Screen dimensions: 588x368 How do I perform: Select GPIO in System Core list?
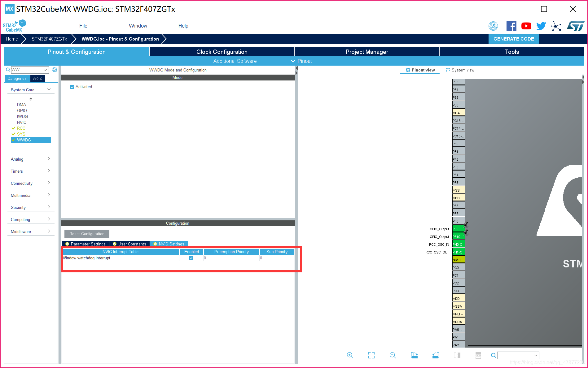tap(22, 111)
